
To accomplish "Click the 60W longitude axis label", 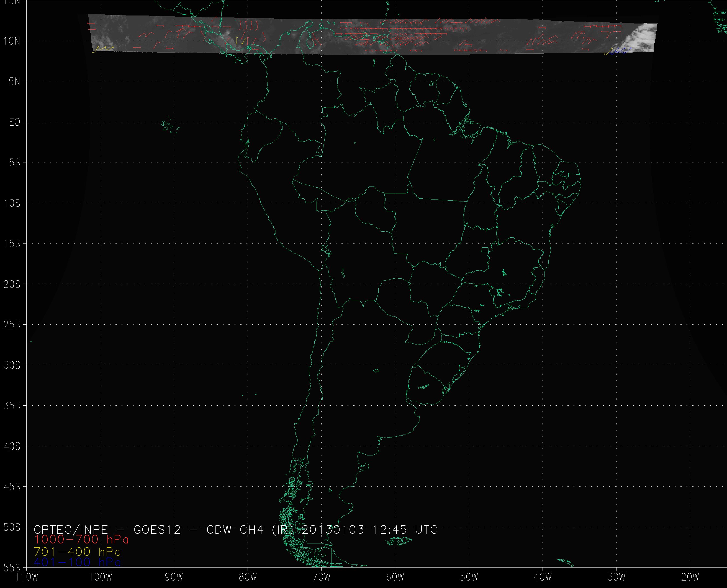I will tap(395, 577).
